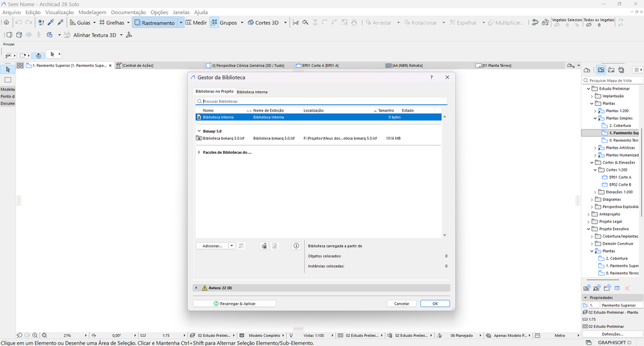Image resolution: width=644 pixels, height=346 pixels.
Task: Open the Rastreamento options dropdown arrow
Action: [x=181, y=23]
